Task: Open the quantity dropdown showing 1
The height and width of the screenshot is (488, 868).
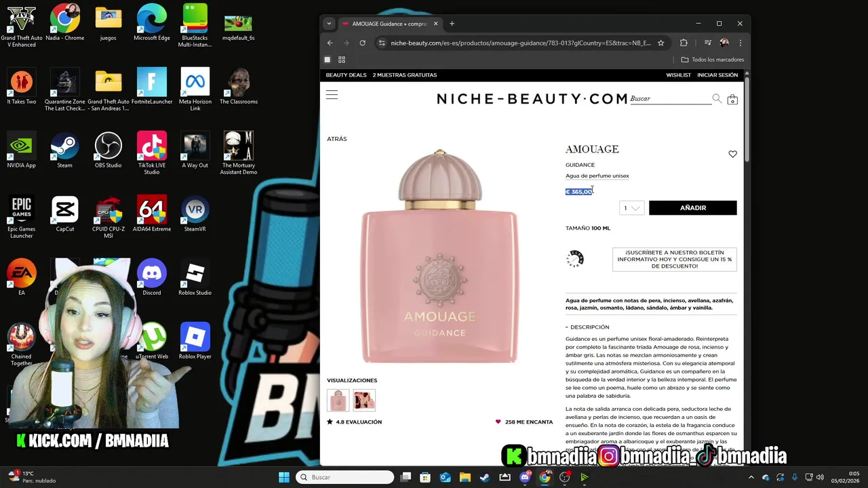Action: tap(631, 208)
